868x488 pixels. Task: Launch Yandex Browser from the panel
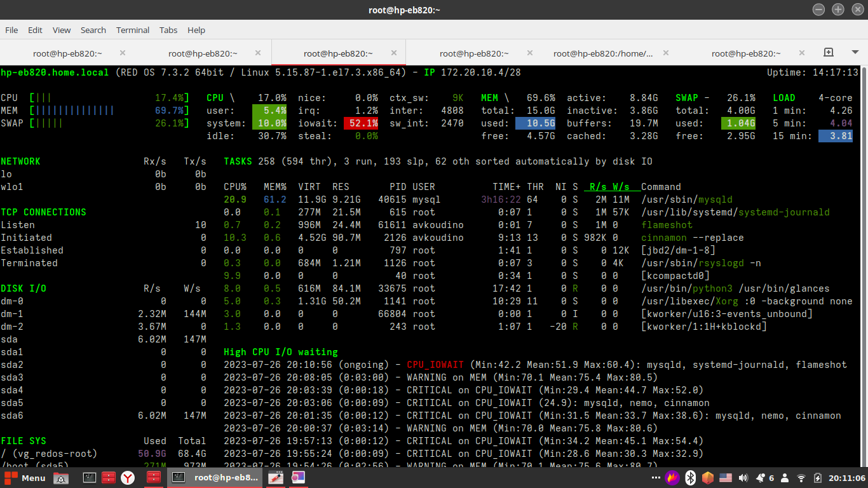coord(128,478)
